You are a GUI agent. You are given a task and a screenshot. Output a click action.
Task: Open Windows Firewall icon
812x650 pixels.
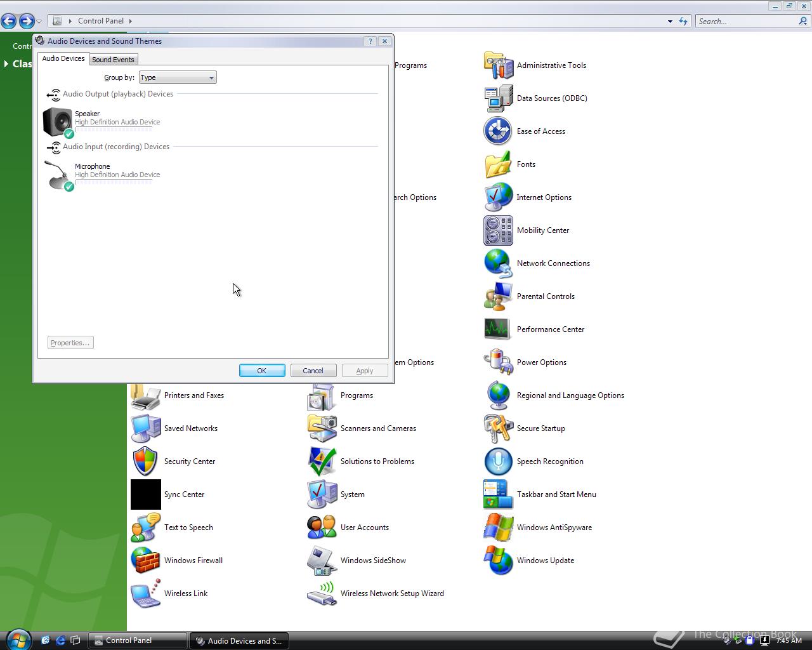pos(145,560)
